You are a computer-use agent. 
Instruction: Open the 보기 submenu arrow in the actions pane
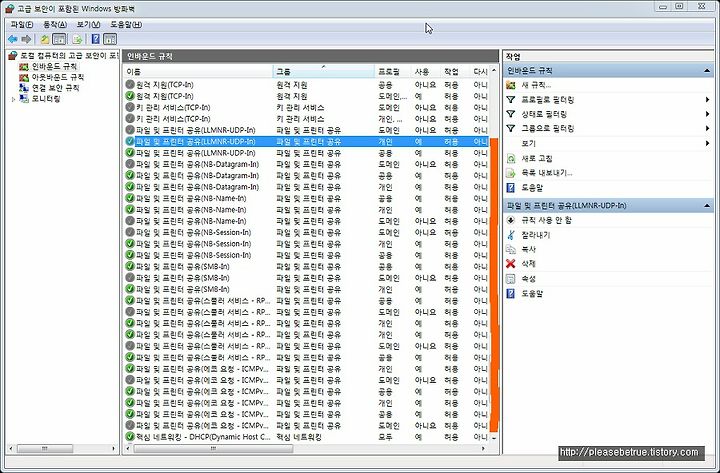point(708,143)
